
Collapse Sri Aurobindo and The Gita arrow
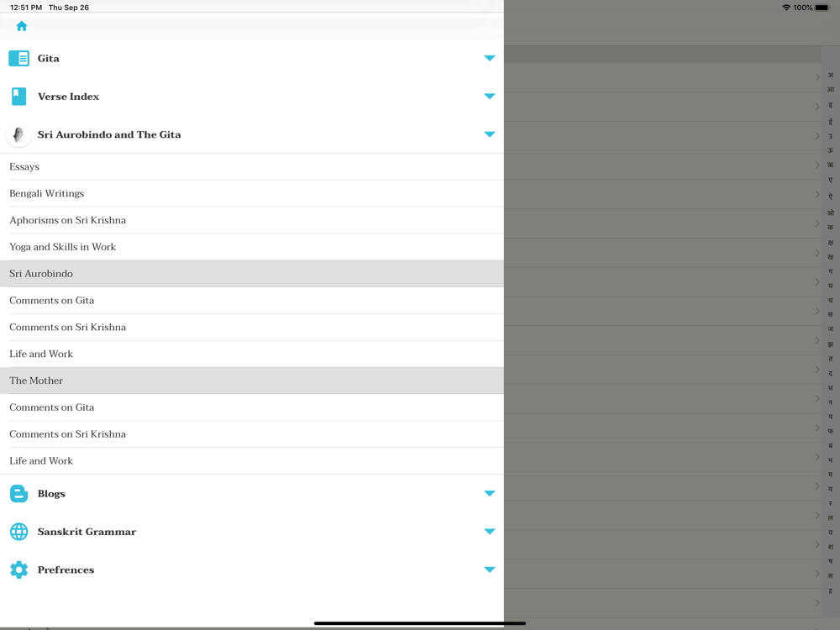point(490,134)
